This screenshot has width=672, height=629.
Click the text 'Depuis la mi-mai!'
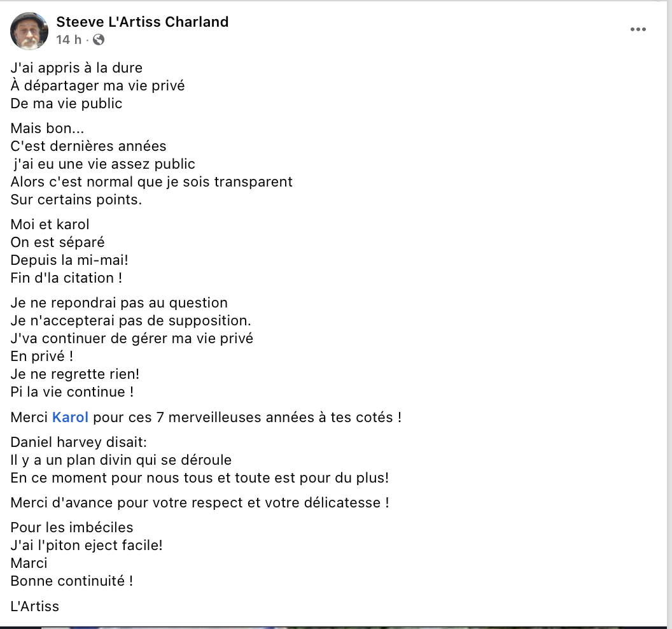(69, 260)
